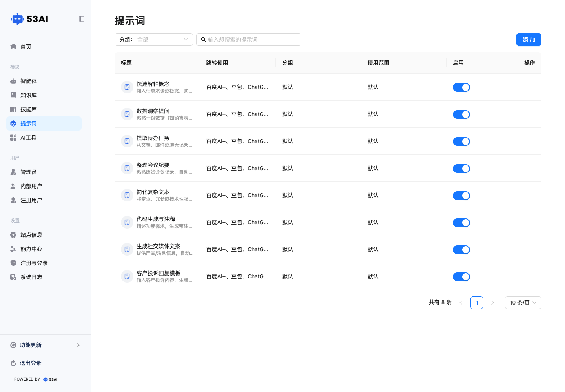565x392 pixels.
Task: Switch off 生成社交媒体文案 prompt
Action: 461,250
